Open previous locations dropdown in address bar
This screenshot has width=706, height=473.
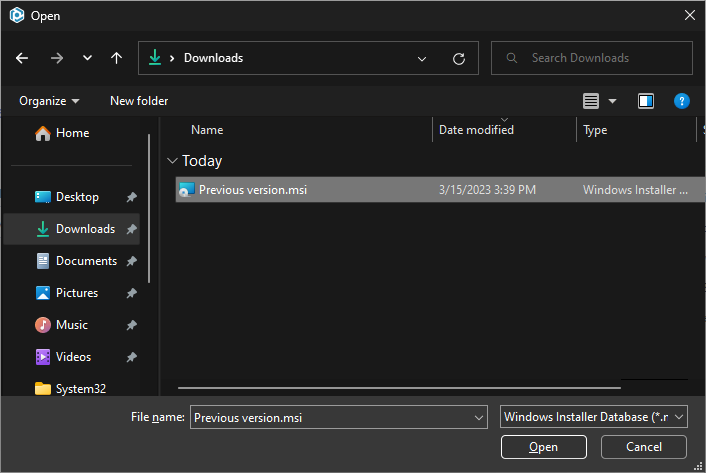click(422, 59)
